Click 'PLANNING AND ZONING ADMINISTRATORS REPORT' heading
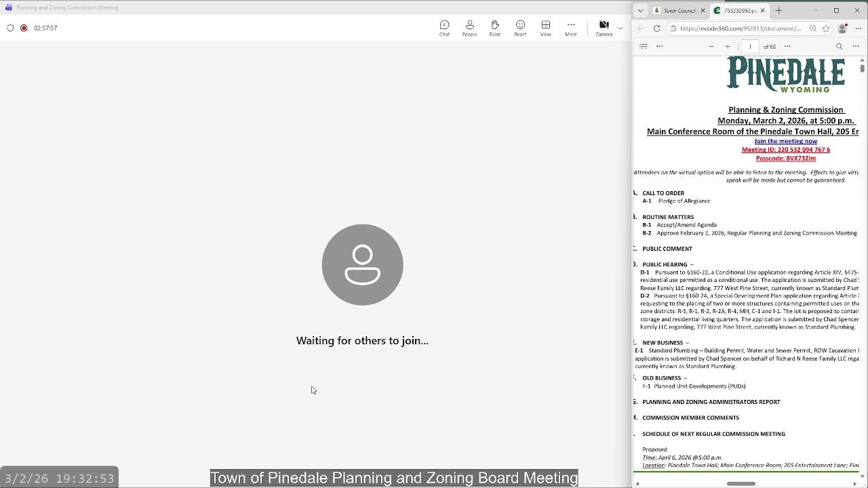Screen dimensions: 868x488 711,402
